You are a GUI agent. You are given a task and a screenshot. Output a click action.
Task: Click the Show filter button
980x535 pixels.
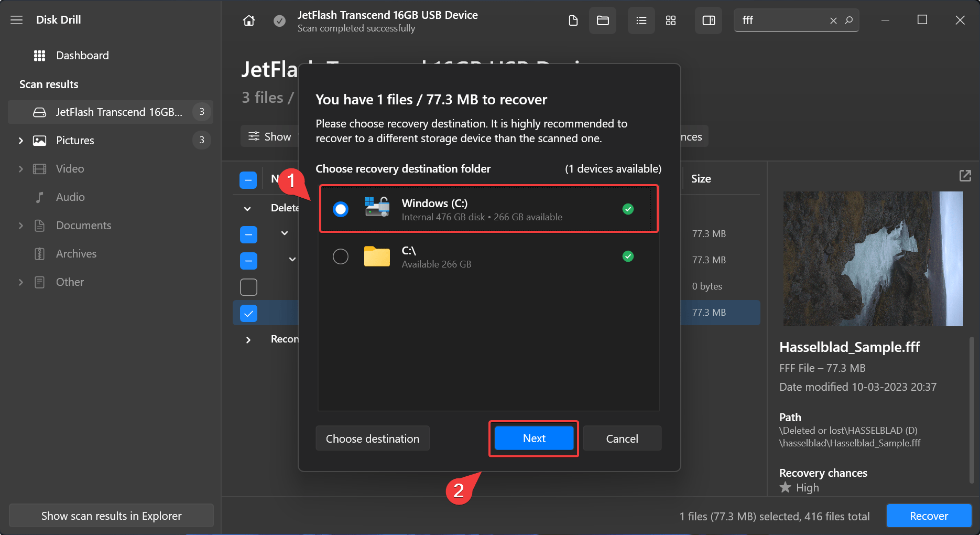(x=269, y=136)
